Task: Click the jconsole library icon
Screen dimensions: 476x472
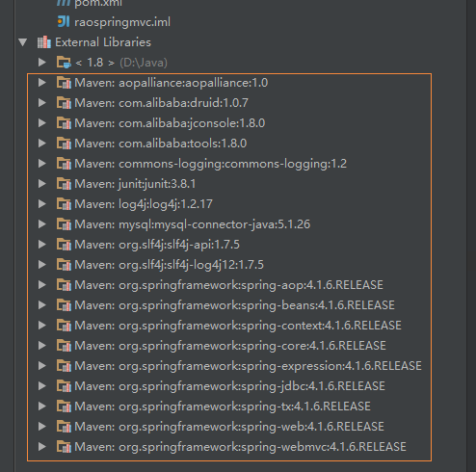Action: [x=64, y=123]
